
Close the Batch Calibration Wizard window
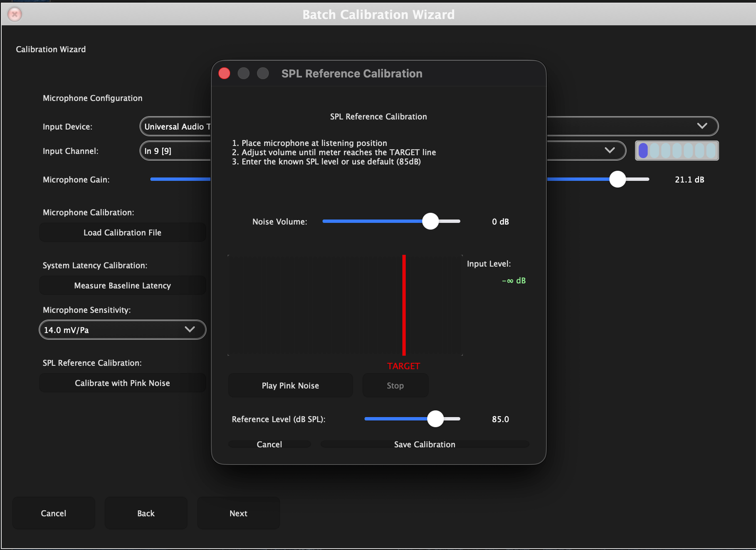tap(15, 15)
